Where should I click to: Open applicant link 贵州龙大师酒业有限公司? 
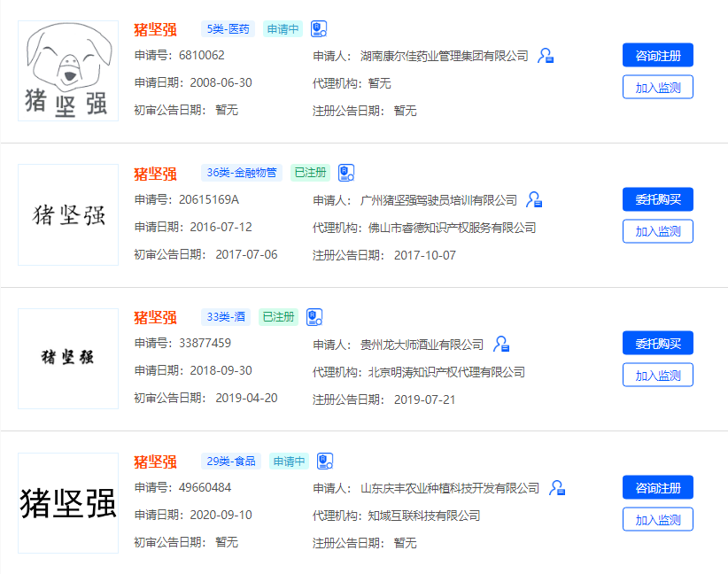click(422, 345)
